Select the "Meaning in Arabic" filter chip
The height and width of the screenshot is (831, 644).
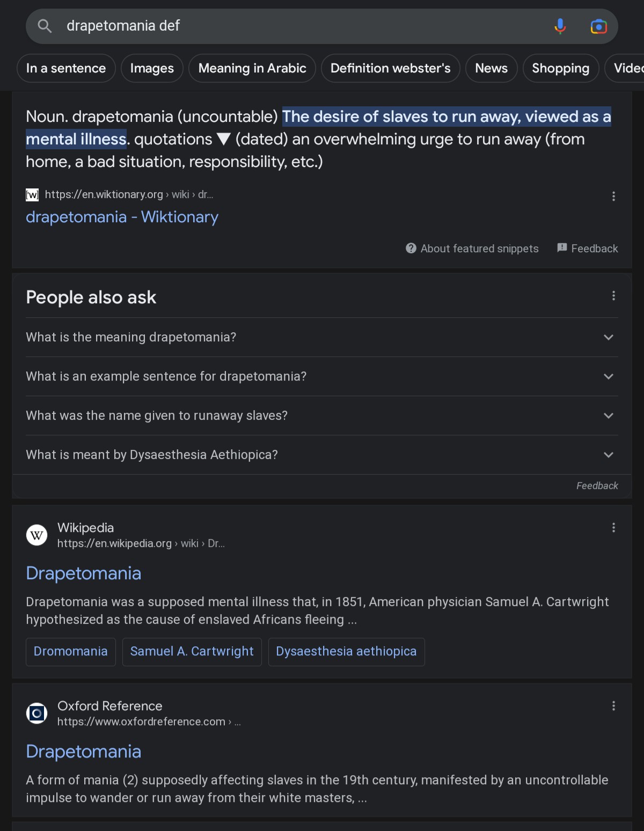[252, 68]
